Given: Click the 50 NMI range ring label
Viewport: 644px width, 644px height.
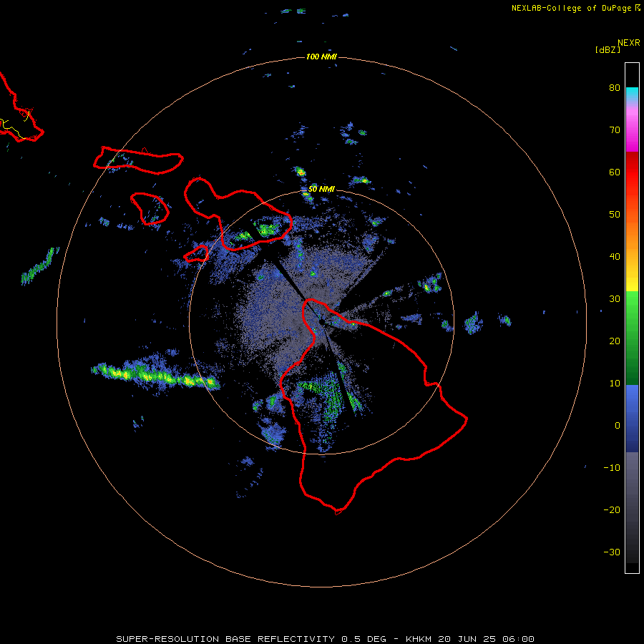Looking at the screenshot, I should pyautogui.click(x=321, y=189).
